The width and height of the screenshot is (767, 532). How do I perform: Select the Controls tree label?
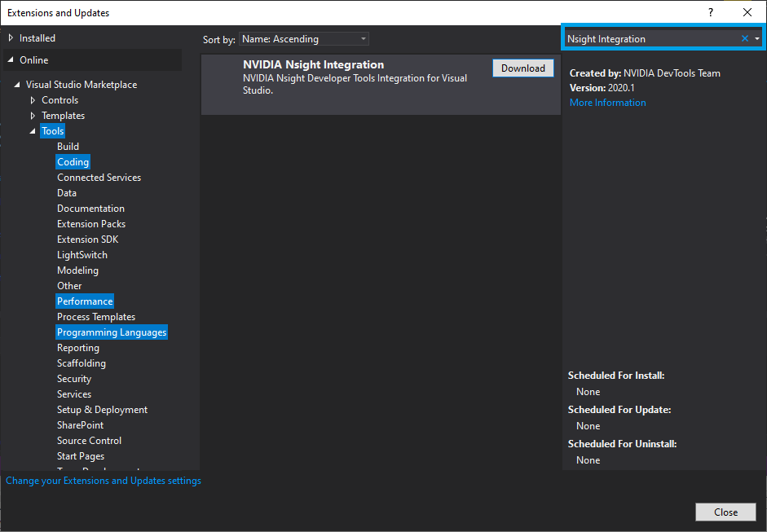(60, 100)
